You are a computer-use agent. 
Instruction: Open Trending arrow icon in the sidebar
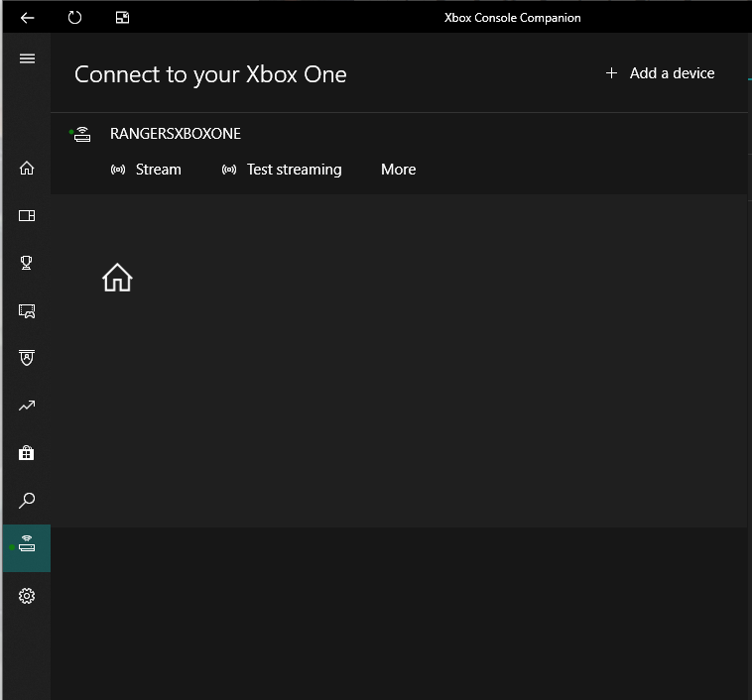pos(27,406)
